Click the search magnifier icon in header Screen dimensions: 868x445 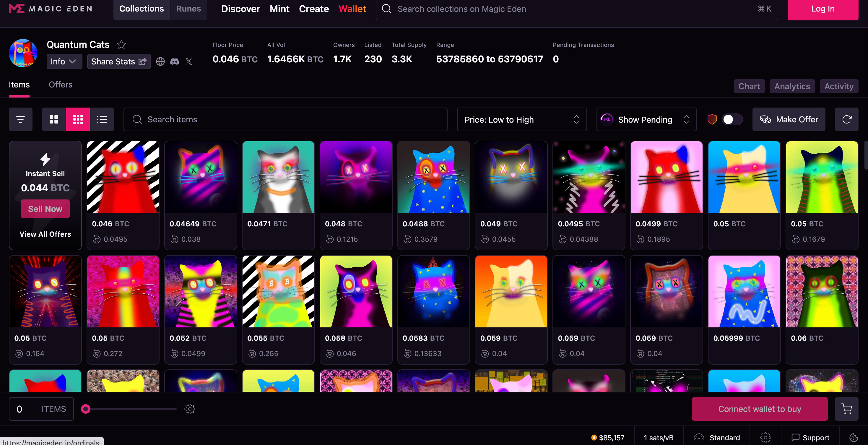pos(386,9)
